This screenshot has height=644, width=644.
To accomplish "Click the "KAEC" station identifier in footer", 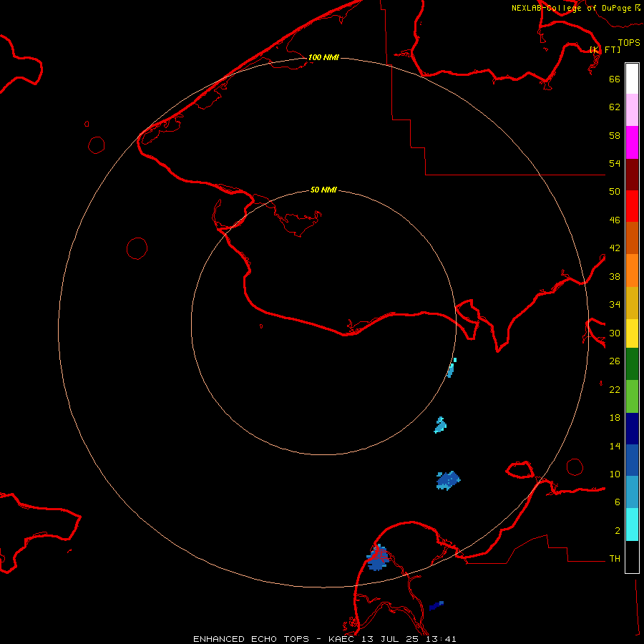I will (343, 639).
